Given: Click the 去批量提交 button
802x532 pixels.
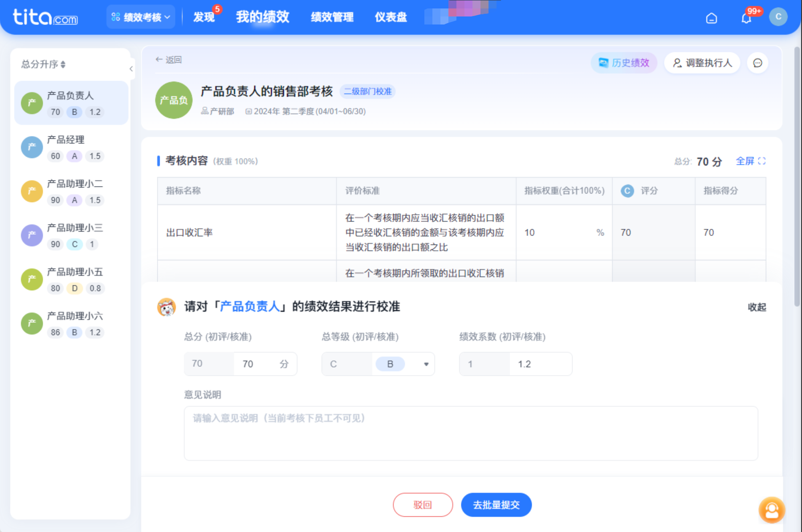Looking at the screenshot, I should pos(496,505).
